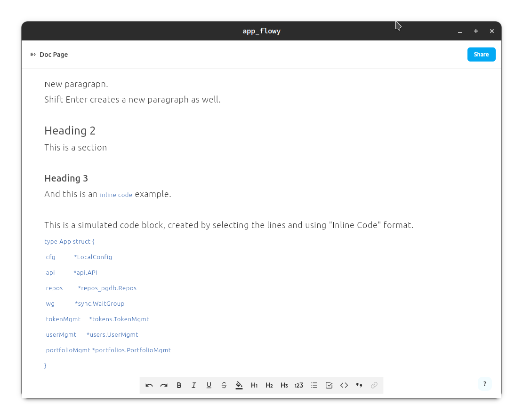
Task: Click the '*api.API' code text
Action: coord(85,273)
